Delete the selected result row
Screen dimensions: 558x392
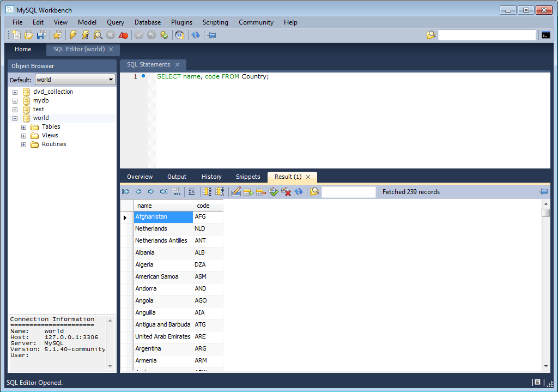260,191
